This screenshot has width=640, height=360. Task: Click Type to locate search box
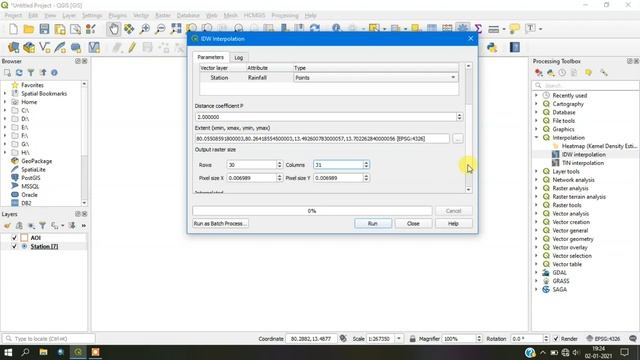(x=49, y=339)
